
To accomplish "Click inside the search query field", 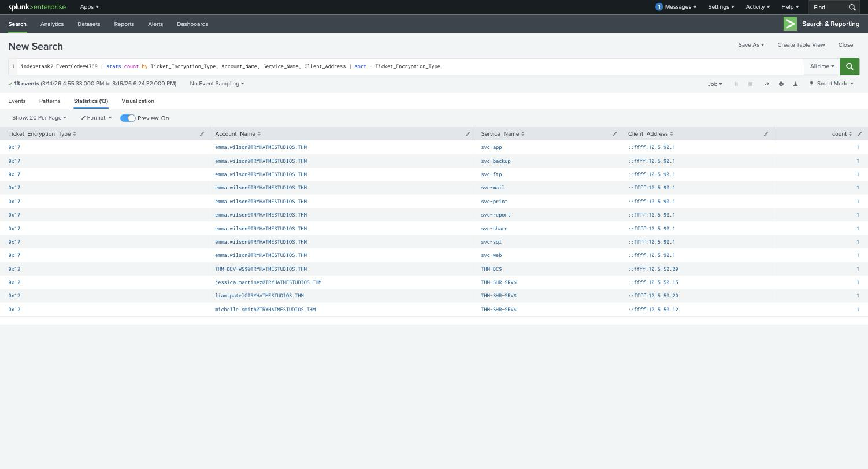I will (x=410, y=66).
